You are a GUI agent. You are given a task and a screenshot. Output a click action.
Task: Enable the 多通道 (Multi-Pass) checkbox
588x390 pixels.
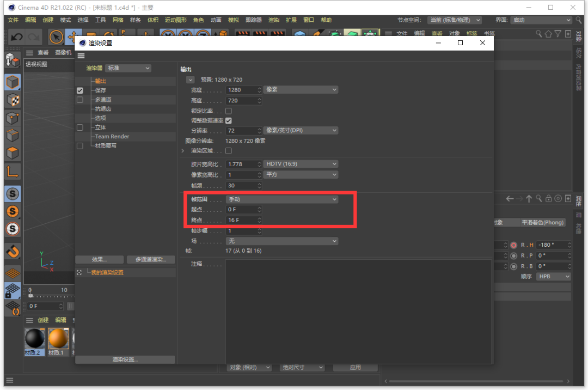[80, 100]
